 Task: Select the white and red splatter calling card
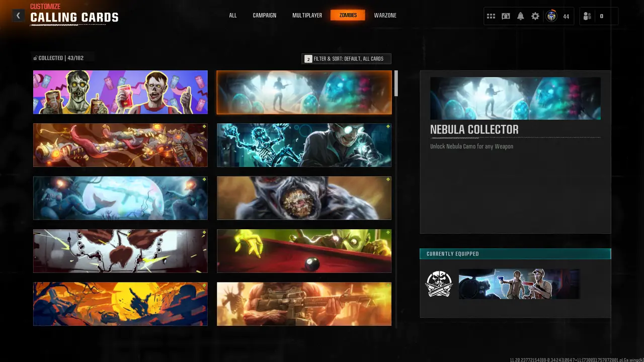(x=120, y=251)
